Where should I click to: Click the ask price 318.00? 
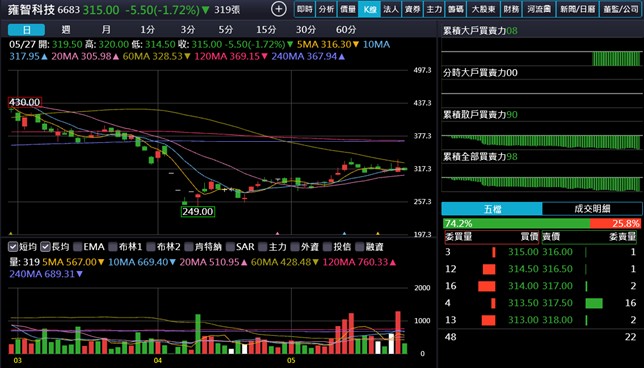pos(557,320)
